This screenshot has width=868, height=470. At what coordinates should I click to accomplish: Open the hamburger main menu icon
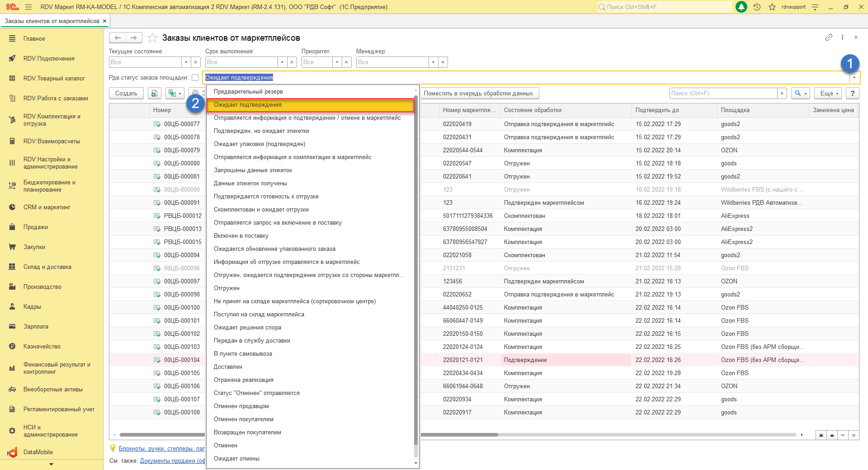(28, 7)
